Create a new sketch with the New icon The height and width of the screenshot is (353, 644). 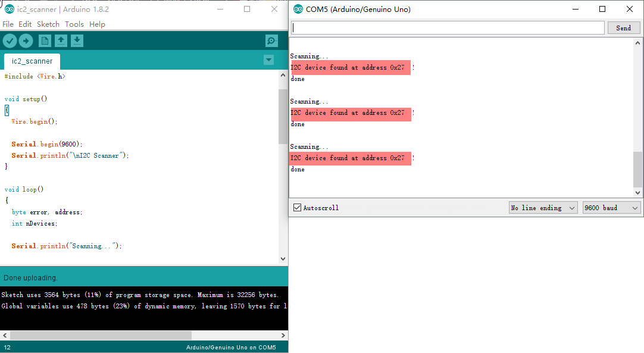pyautogui.click(x=45, y=40)
